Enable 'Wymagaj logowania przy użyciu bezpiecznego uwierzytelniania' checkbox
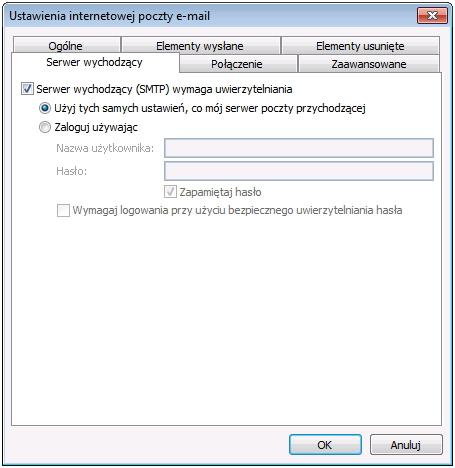This screenshot has width=455, height=468. point(63,210)
